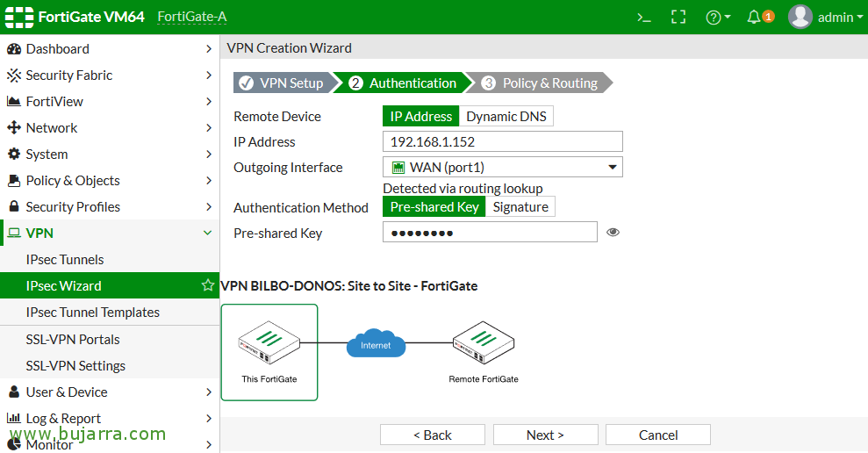This screenshot has height=453, width=868.
Task: Choose Signature authentication method
Action: [520, 206]
